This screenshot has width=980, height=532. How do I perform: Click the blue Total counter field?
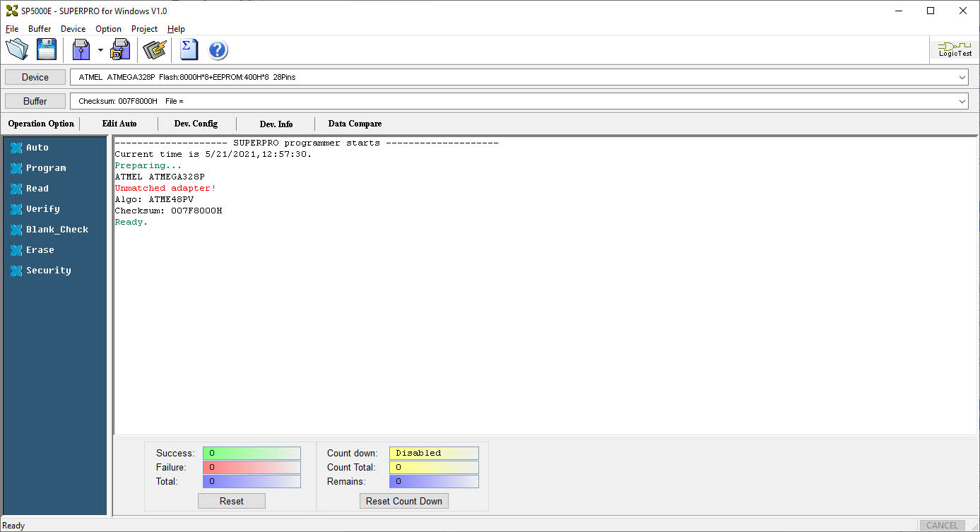(x=252, y=481)
